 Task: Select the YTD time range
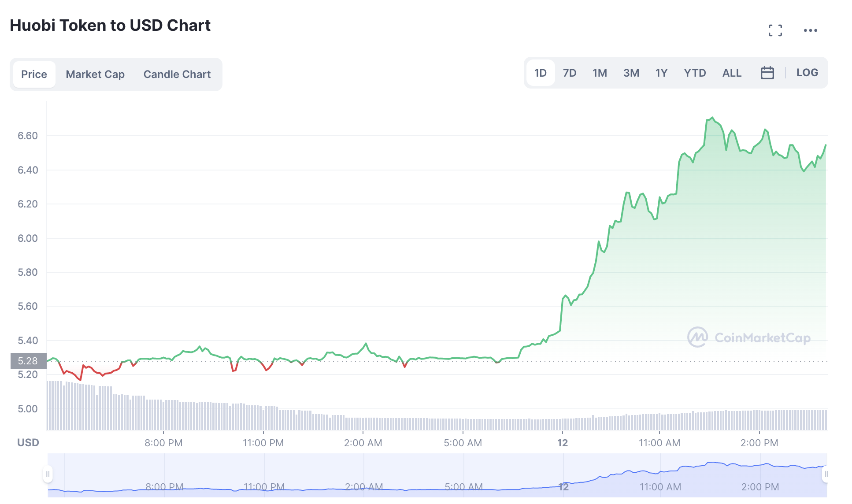695,73
